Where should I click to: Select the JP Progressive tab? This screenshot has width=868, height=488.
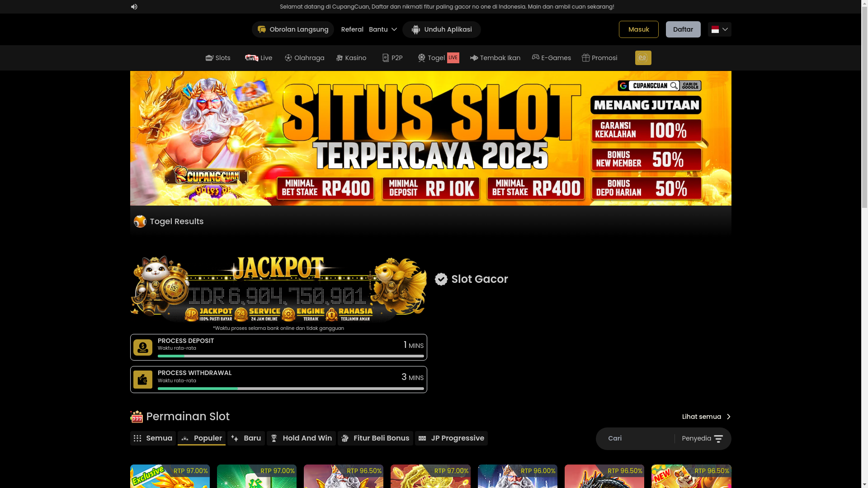(451, 438)
